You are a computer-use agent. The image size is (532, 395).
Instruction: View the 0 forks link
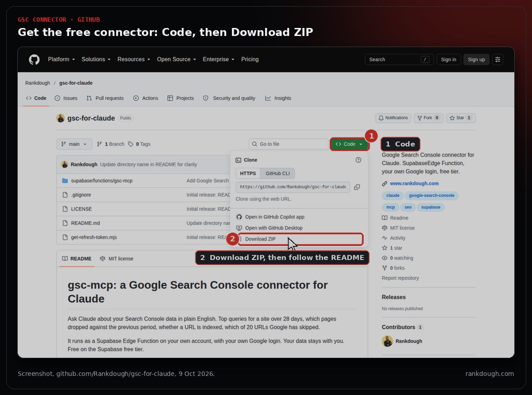393,268
